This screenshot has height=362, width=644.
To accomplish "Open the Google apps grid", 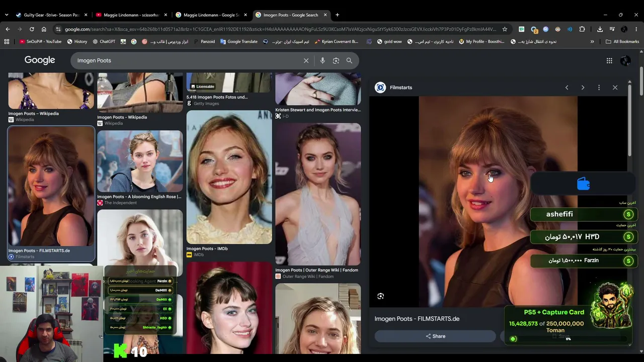I will (x=609, y=60).
